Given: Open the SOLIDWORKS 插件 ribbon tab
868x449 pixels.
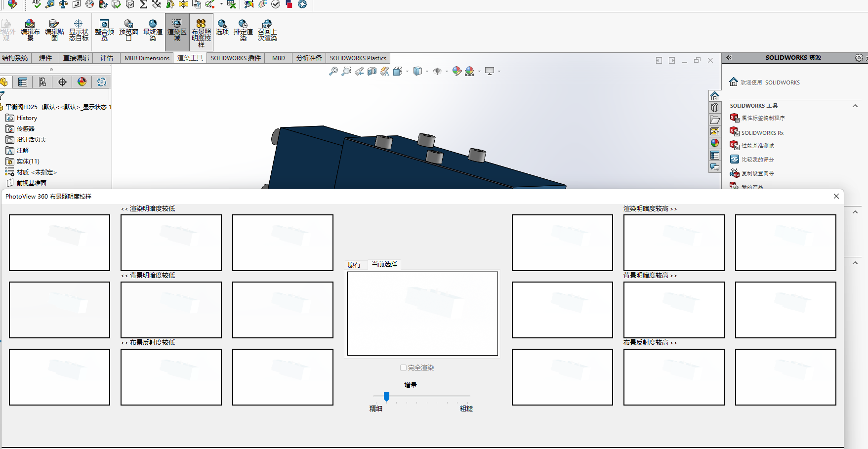Looking at the screenshot, I should tap(236, 58).
